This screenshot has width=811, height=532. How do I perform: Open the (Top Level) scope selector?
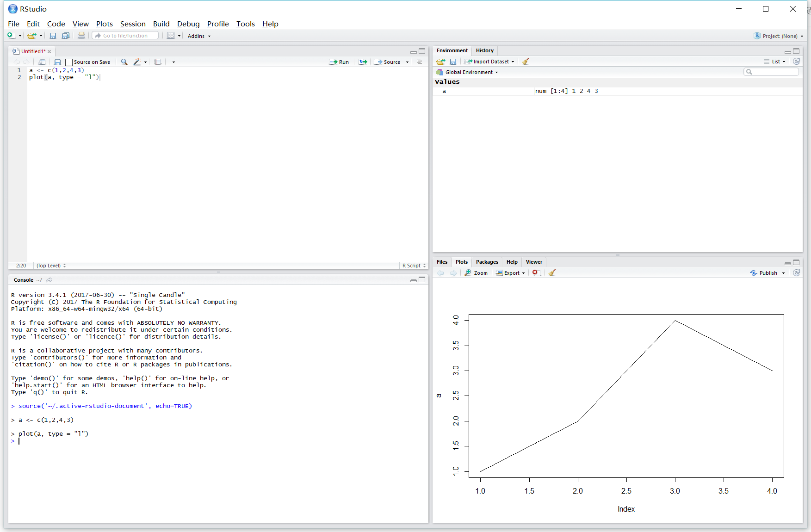pos(51,266)
